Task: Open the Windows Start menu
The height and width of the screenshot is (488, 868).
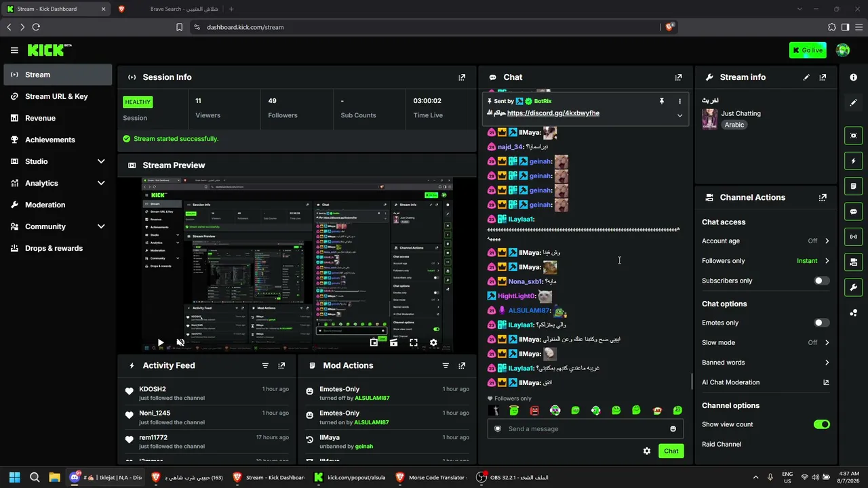Action: 14,477
